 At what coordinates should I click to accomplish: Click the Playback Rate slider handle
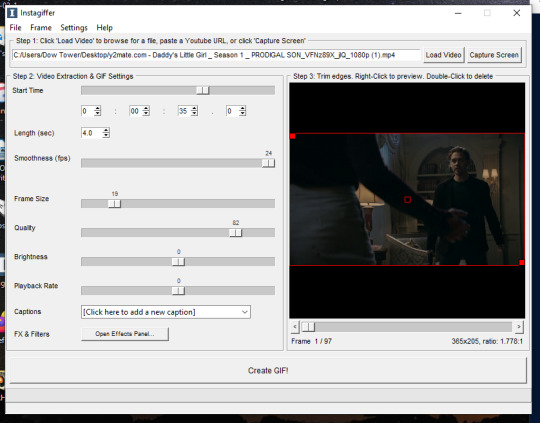tap(178, 291)
